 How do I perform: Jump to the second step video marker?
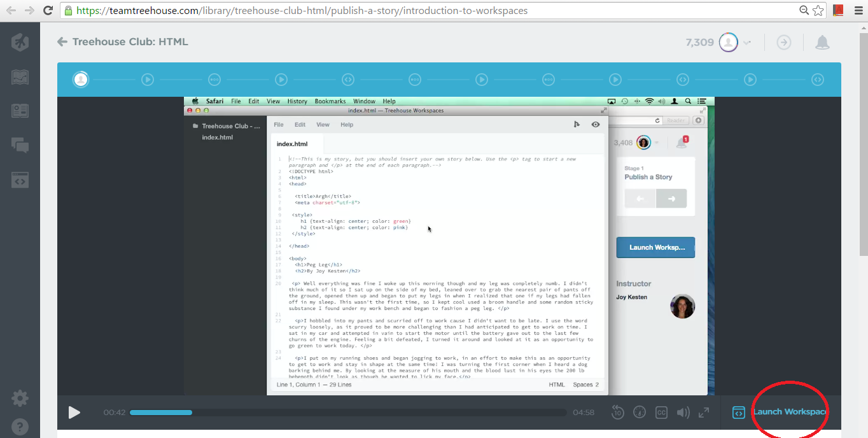(148, 80)
